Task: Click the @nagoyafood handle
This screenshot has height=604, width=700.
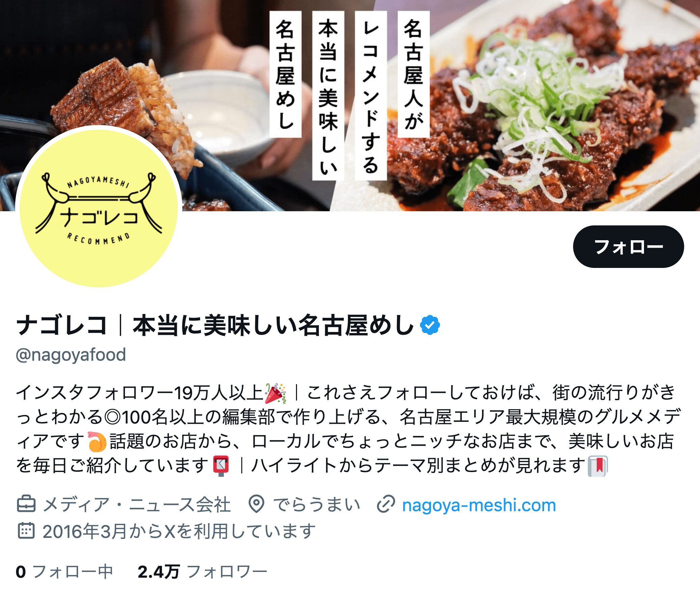Action: [x=71, y=355]
